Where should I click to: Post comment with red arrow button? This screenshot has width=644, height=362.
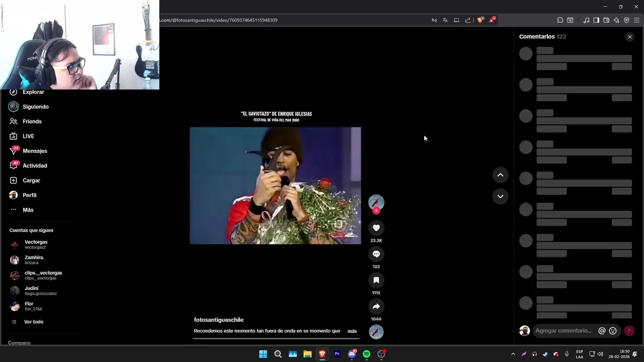click(629, 331)
